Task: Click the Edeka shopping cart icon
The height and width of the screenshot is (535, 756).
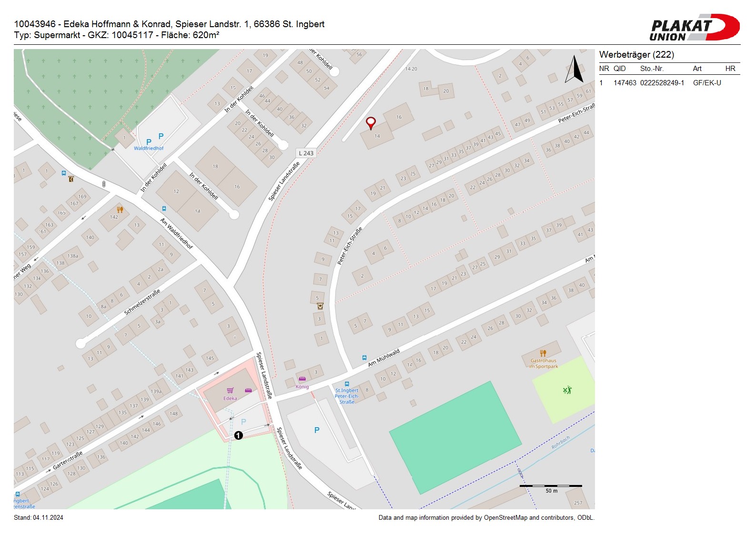Action: coord(230,391)
